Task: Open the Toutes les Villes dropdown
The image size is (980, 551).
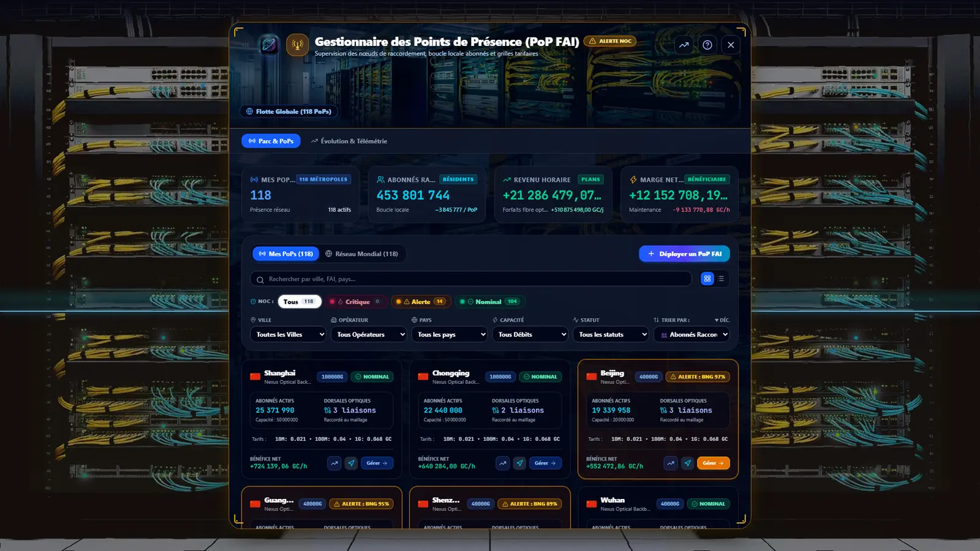Action: 288,334
